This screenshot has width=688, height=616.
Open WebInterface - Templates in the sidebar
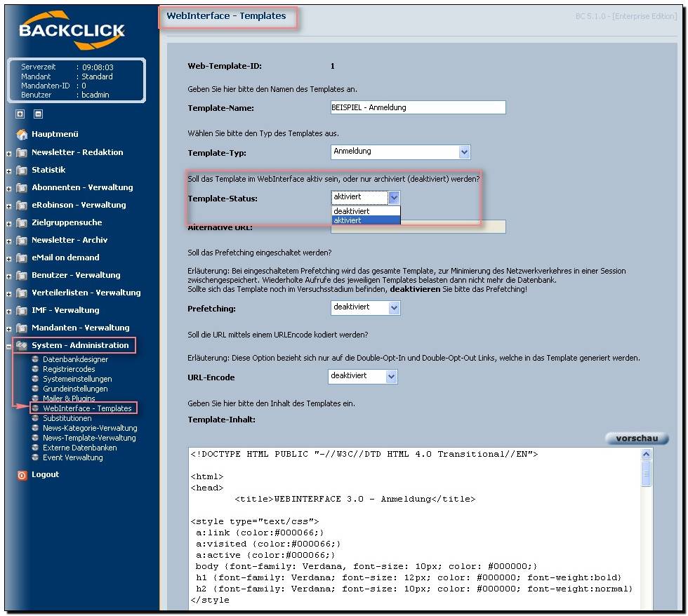point(87,408)
